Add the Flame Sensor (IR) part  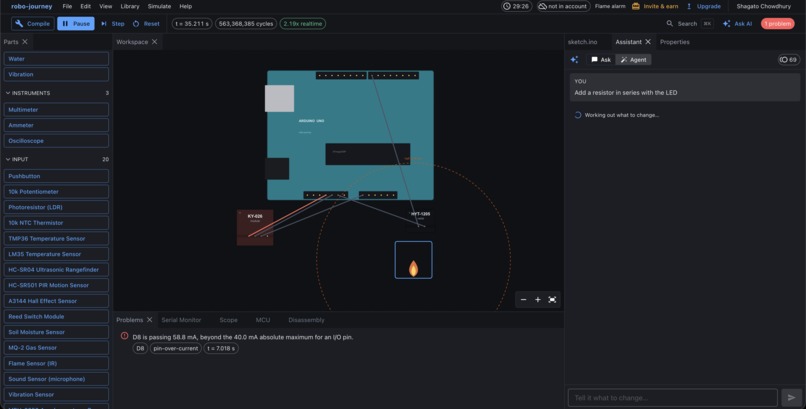point(56,363)
